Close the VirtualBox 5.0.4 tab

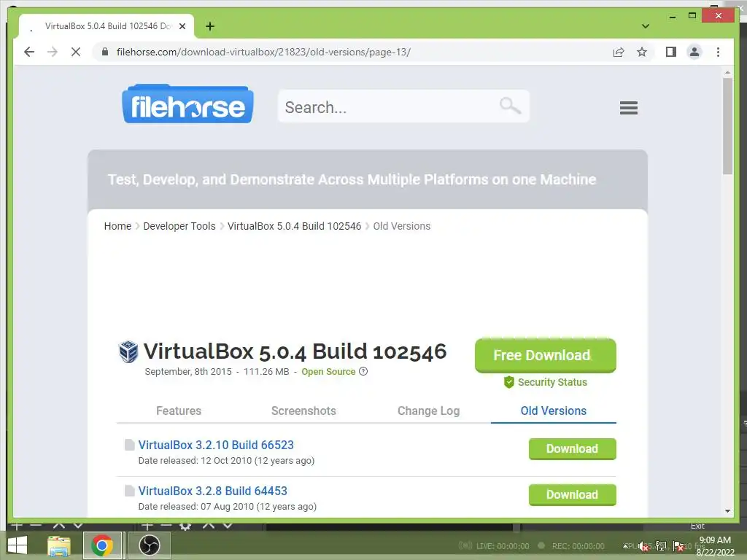tap(182, 26)
